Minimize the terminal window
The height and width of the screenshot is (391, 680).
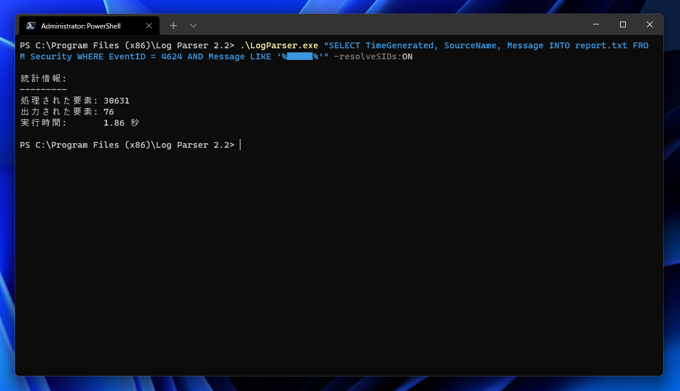tap(596, 25)
